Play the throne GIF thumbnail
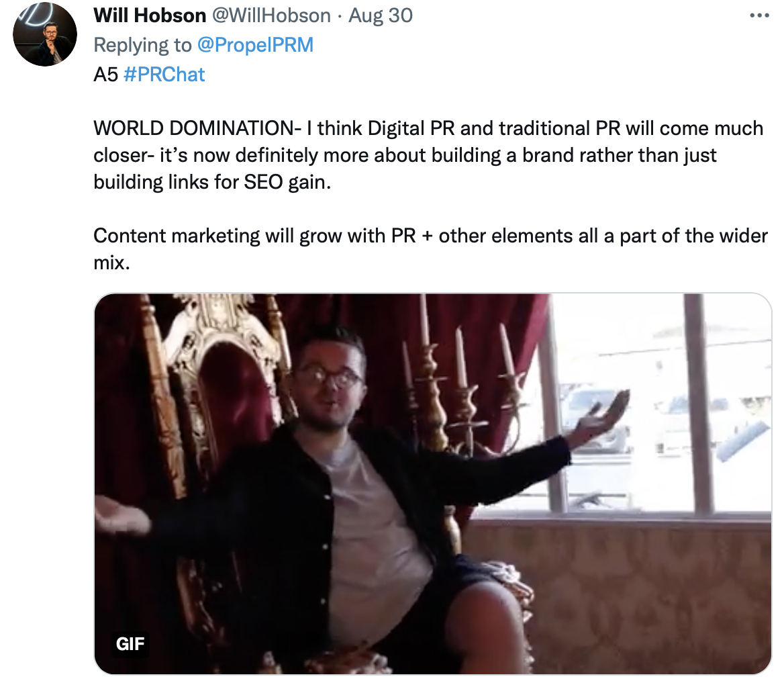Image resolution: width=784 pixels, height=685 pixels. (433, 484)
